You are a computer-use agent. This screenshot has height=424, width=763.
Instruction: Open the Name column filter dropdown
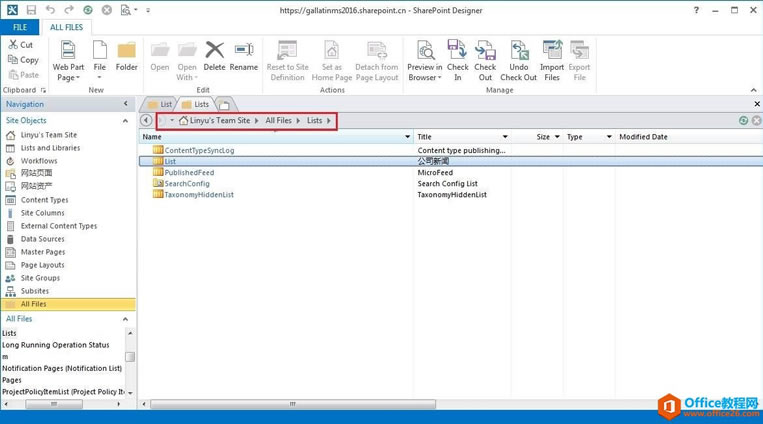(407, 137)
